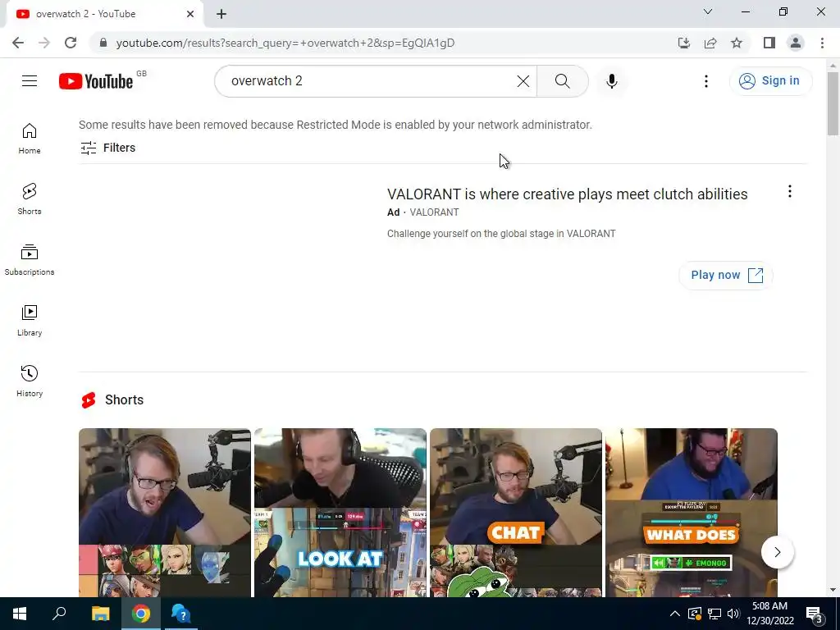The height and width of the screenshot is (630, 840).
Task: Open volume control in system tray
Action: (x=733, y=614)
